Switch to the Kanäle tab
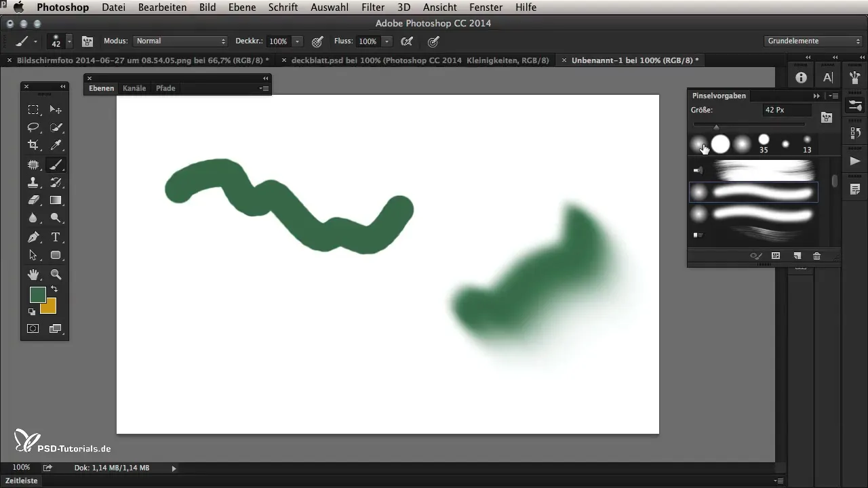Screen dimensions: 868x488 point(134,88)
